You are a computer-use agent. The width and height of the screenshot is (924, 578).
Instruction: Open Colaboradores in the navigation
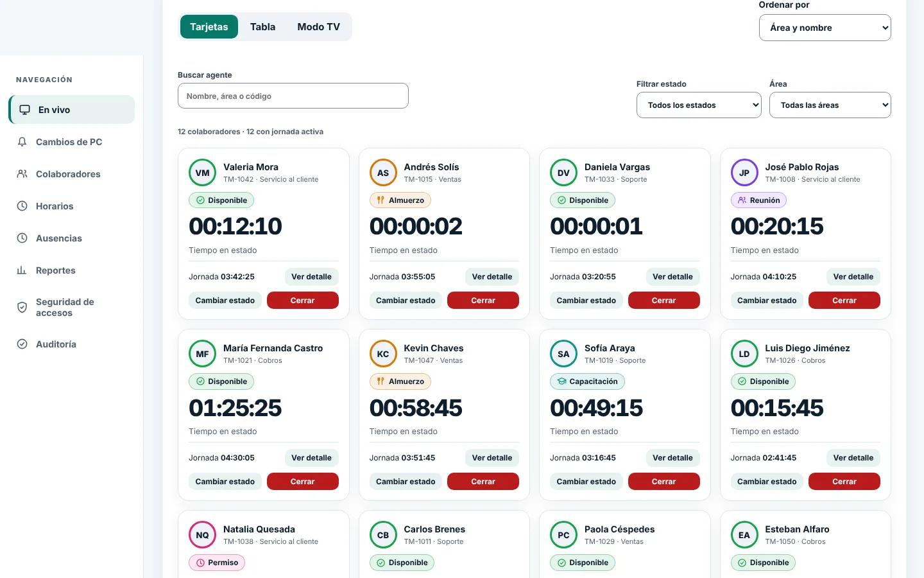72,174
